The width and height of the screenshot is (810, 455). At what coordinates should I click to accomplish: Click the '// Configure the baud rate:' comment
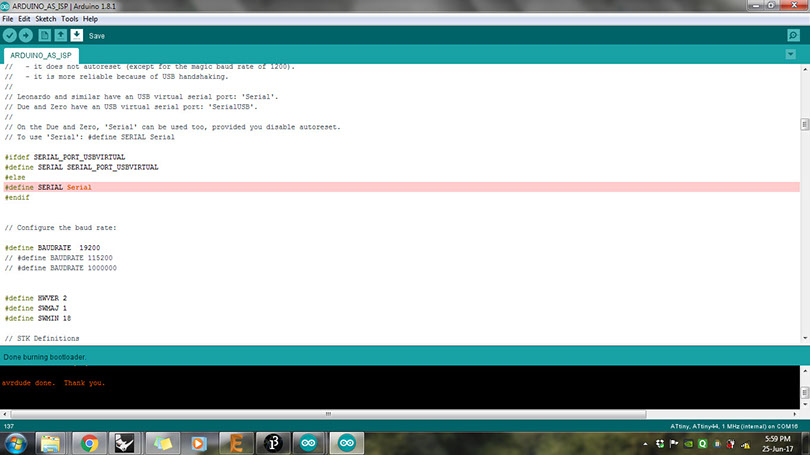click(x=60, y=228)
